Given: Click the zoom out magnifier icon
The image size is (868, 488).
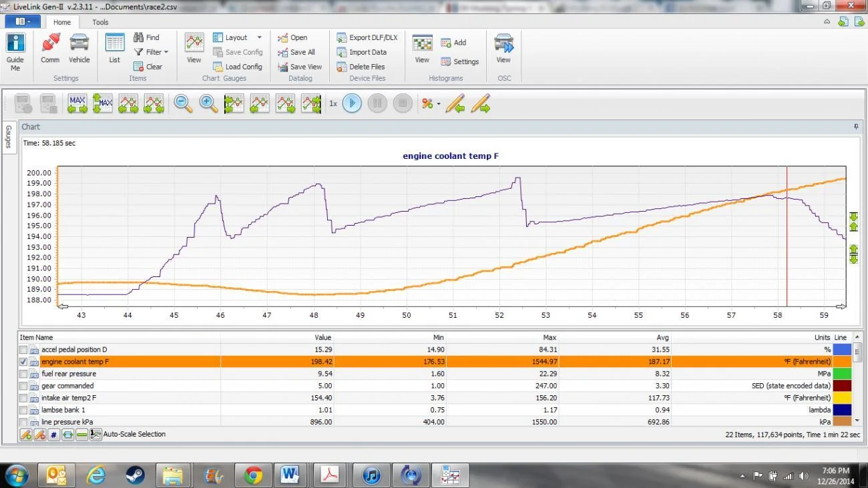Looking at the screenshot, I should [x=184, y=103].
